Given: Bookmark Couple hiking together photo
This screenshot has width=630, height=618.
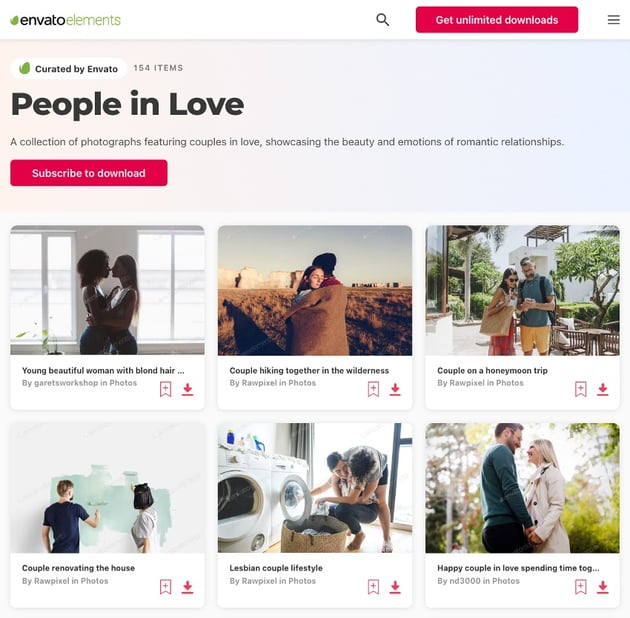Looking at the screenshot, I should 373,389.
